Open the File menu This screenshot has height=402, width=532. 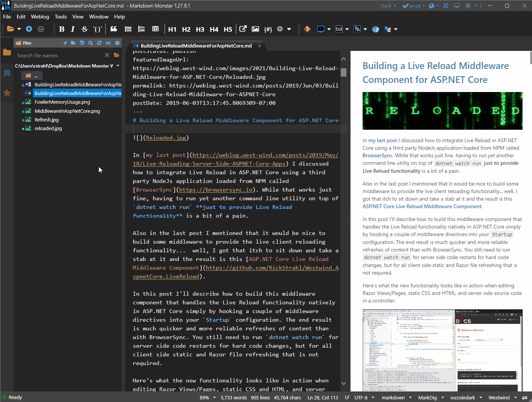pos(7,17)
